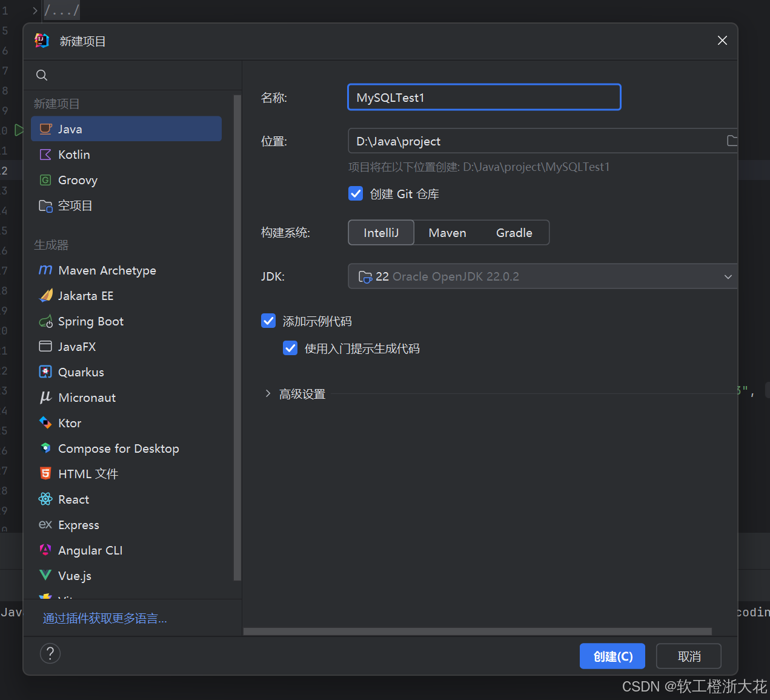The width and height of the screenshot is (770, 700).
Task: Expand 高级设置 section chevron
Action: click(268, 393)
